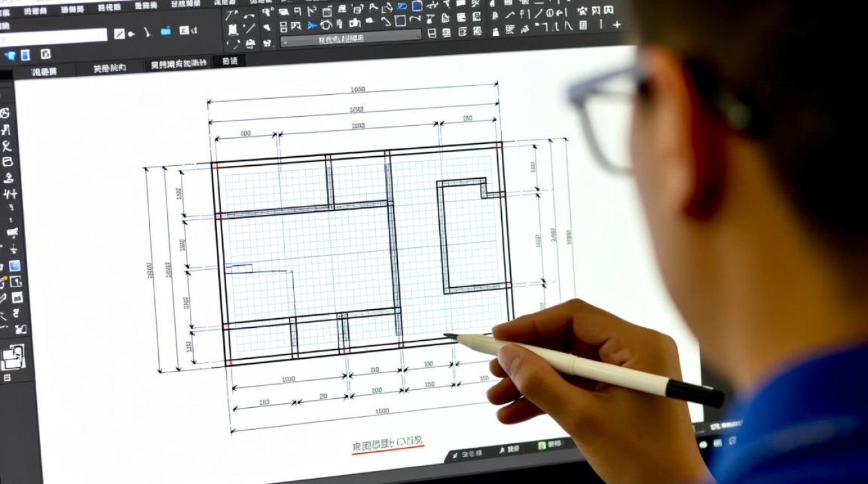This screenshot has height=484, width=868.
Task: Toggle the white pencil-box icon next to search field
Action: click(x=119, y=34)
